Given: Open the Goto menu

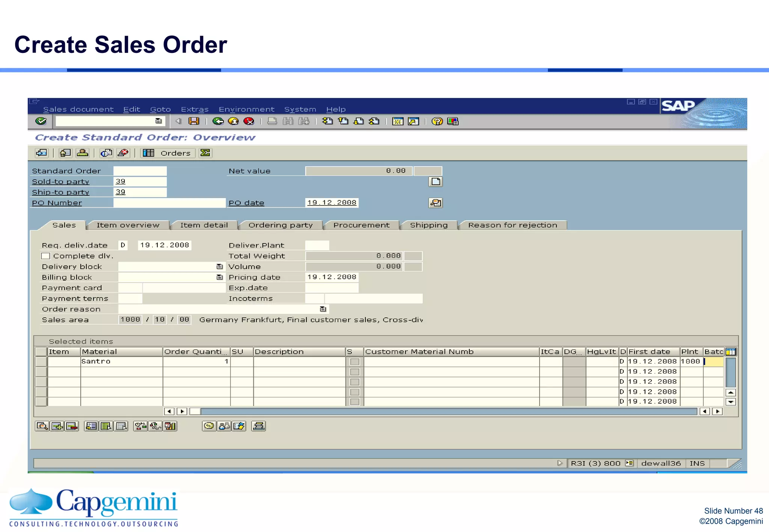Looking at the screenshot, I should click(160, 110).
